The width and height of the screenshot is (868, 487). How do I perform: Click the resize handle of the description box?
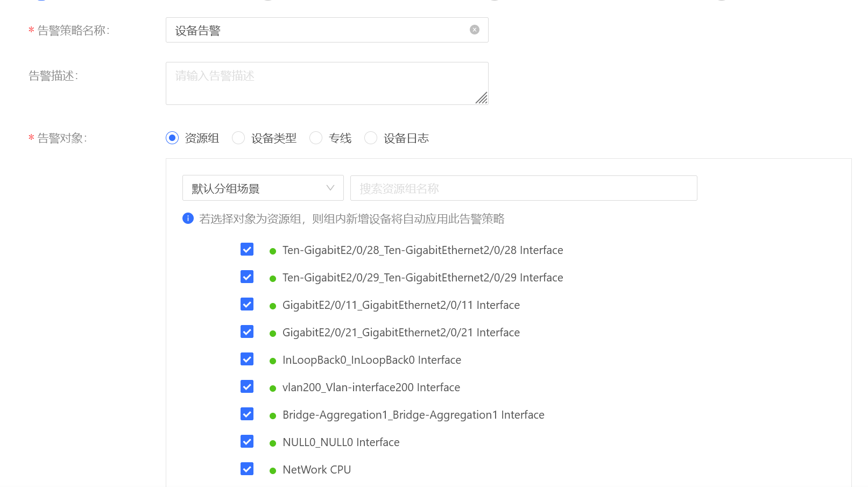point(482,98)
